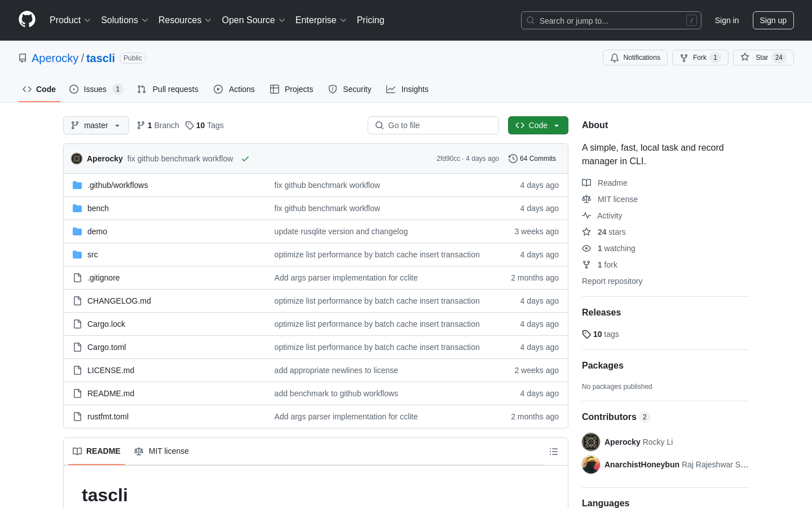Click the CHANGELOG.md file icon
The width and height of the screenshot is (812, 508).
click(77, 301)
